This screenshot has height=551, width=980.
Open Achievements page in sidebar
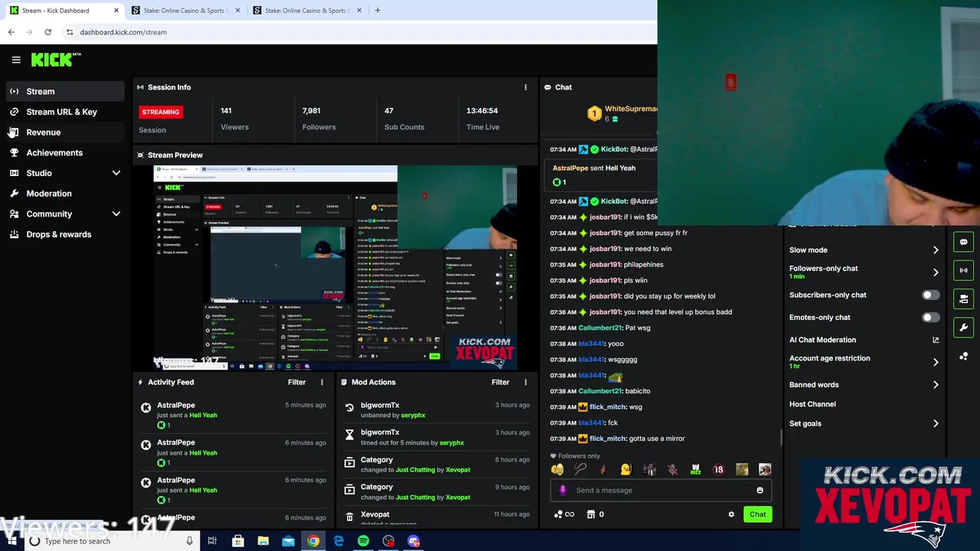click(65, 153)
